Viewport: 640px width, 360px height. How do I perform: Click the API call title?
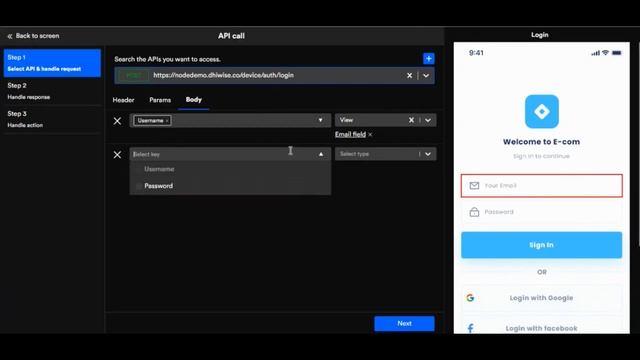pyautogui.click(x=231, y=36)
